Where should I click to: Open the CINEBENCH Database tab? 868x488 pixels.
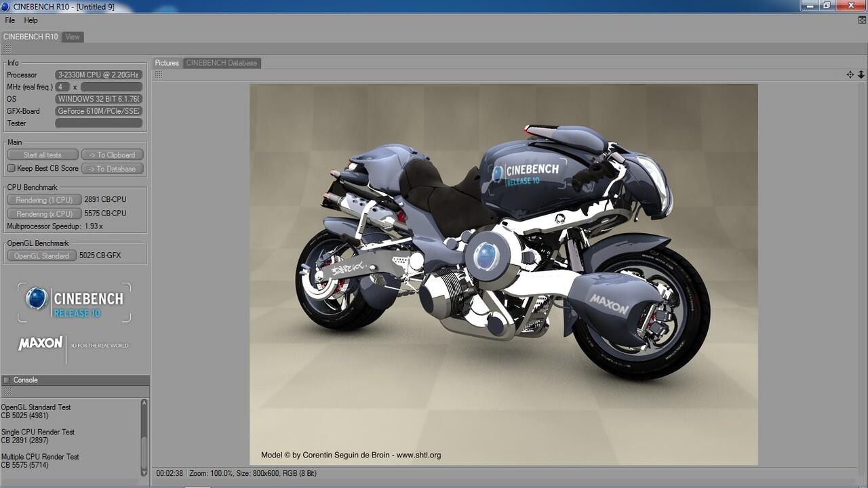(222, 63)
